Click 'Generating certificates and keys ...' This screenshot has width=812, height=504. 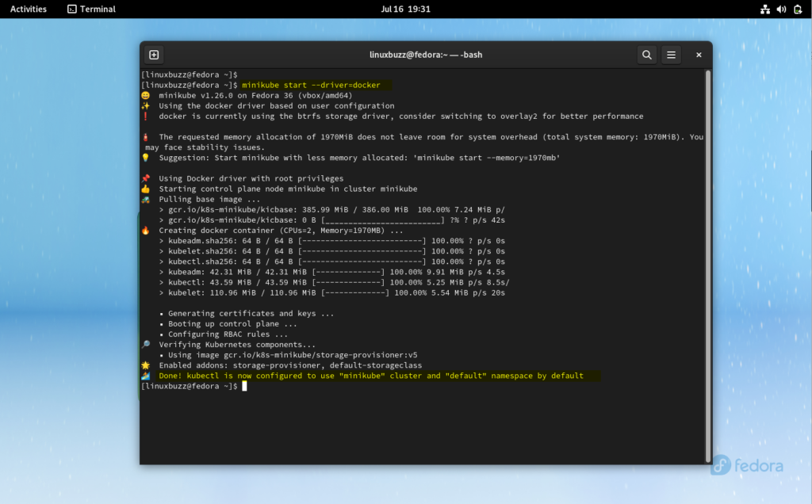(x=251, y=314)
